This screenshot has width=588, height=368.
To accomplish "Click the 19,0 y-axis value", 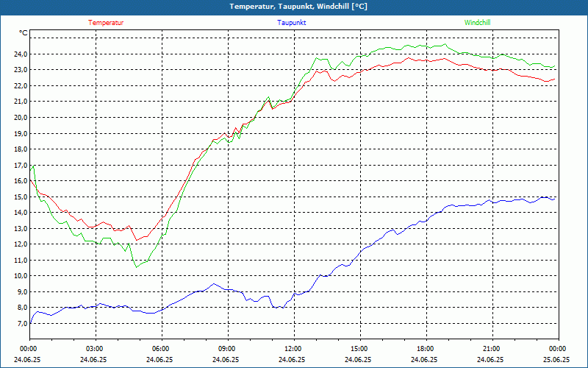I will point(21,133).
